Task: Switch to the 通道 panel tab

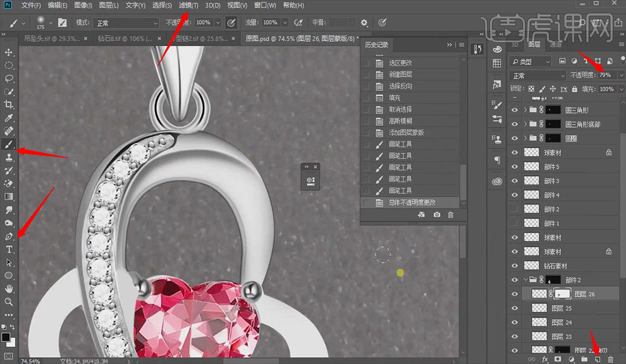Action: point(555,45)
